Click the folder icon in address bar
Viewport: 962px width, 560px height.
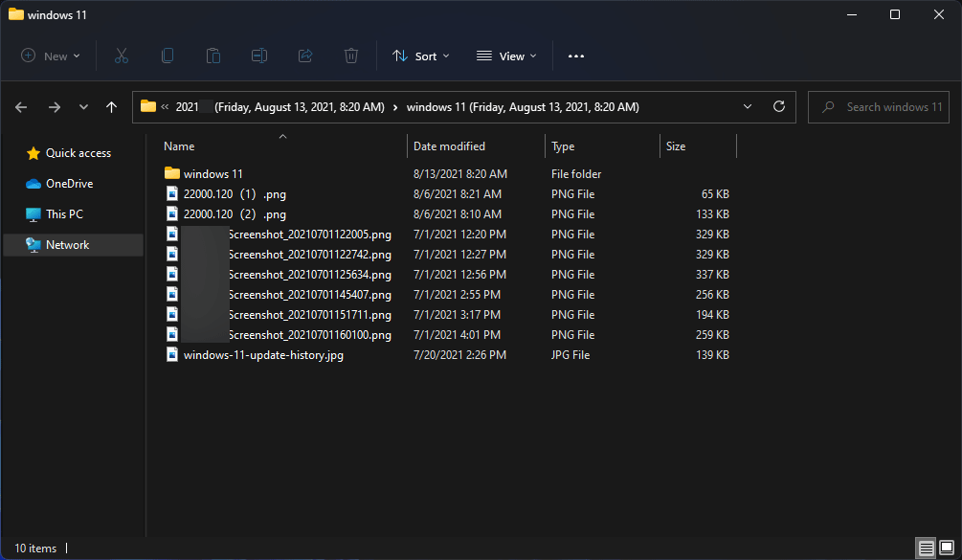pos(147,106)
